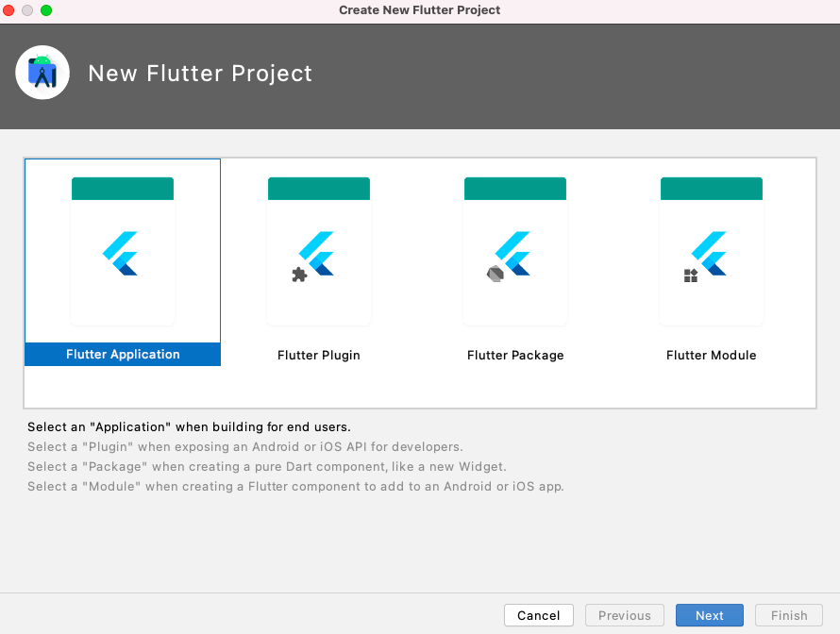This screenshot has height=634, width=840.
Task: Select the Flutter Plugin project card
Action: (x=318, y=250)
